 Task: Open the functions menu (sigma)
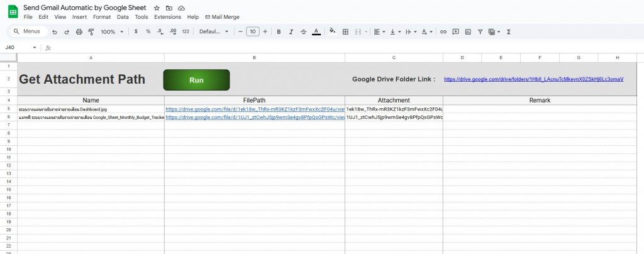508,31
